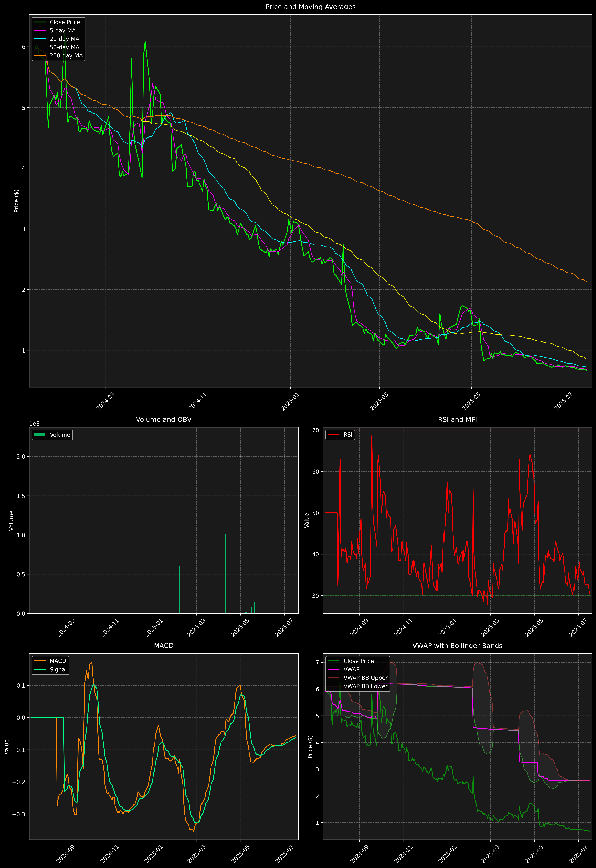Click the 'Volume' legend entry
This screenshot has width=596, height=868.
[52, 435]
